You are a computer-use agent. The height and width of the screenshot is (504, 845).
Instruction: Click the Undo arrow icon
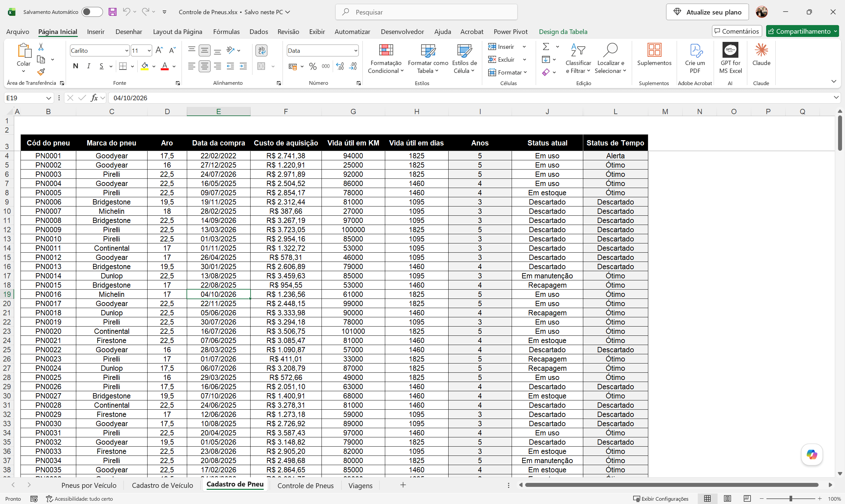coord(126,12)
